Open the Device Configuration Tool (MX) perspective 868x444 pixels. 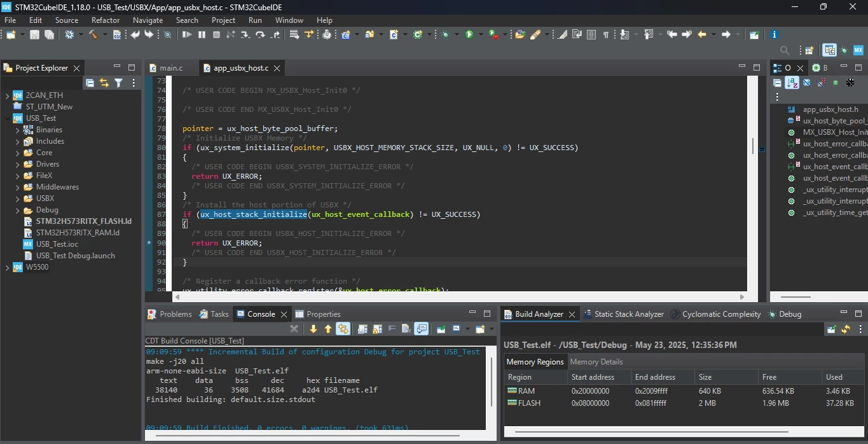(858, 50)
